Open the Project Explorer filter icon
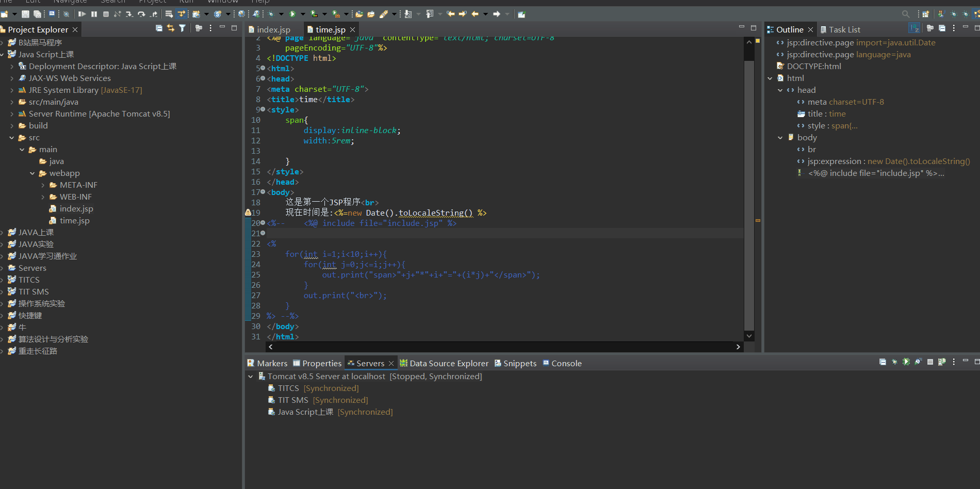The height and width of the screenshot is (489, 980). pyautogui.click(x=182, y=28)
